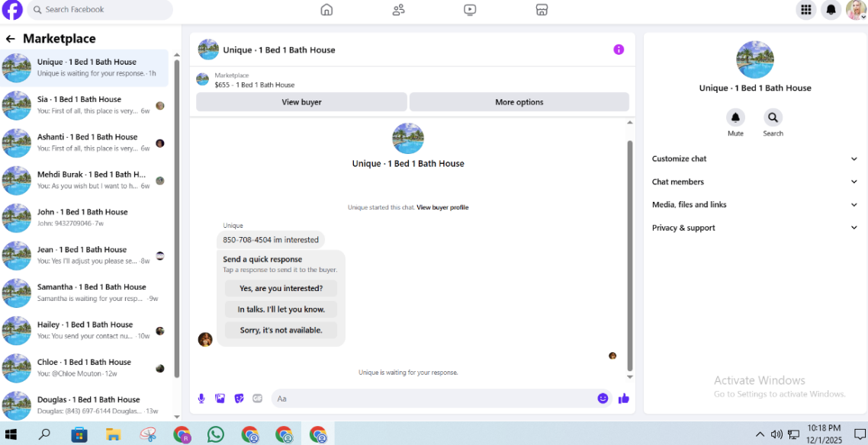Search in conversation with magnifier icon
The image size is (868, 445).
click(773, 117)
